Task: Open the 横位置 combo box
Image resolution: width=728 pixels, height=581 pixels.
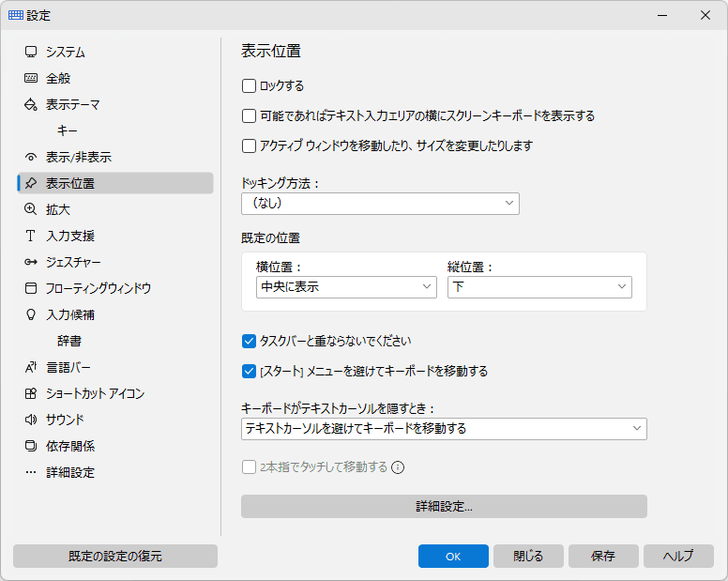Action: pyautogui.click(x=346, y=287)
